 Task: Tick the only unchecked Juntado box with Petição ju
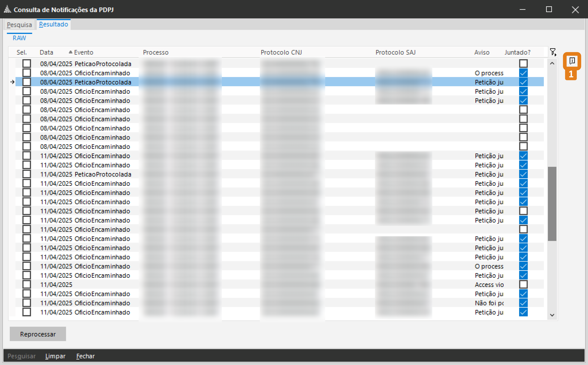coord(523,211)
